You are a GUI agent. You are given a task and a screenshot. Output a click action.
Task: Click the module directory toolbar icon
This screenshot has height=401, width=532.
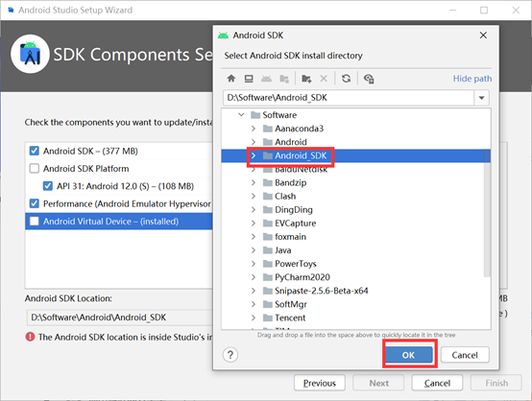(284, 79)
